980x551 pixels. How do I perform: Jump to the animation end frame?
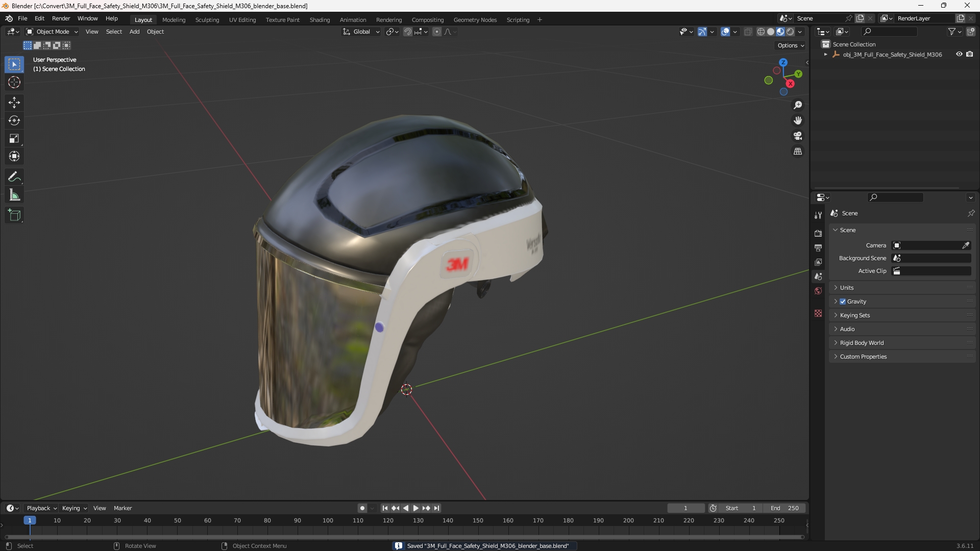pyautogui.click(x=437, y=508)
